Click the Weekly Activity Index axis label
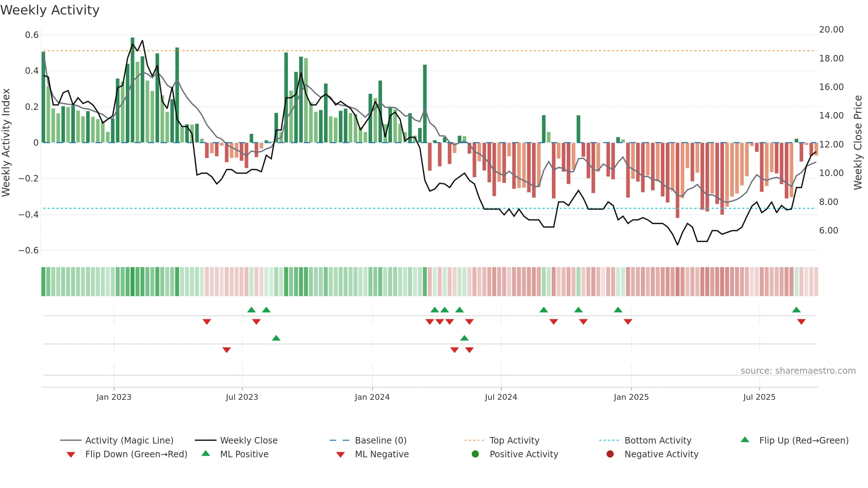Screen dimensions: 868x488 click(6, 142)
